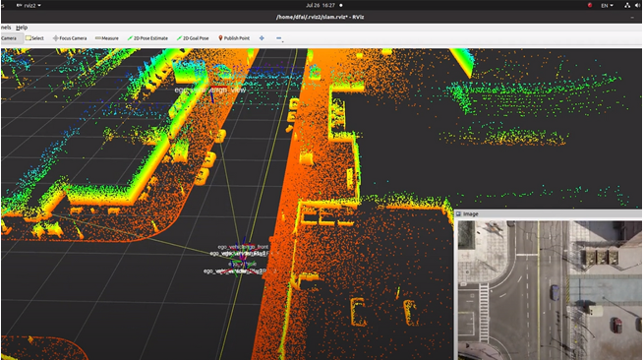644x360 pixels.
Task: Select the Move Camera toolbar button
Action: 9,38
